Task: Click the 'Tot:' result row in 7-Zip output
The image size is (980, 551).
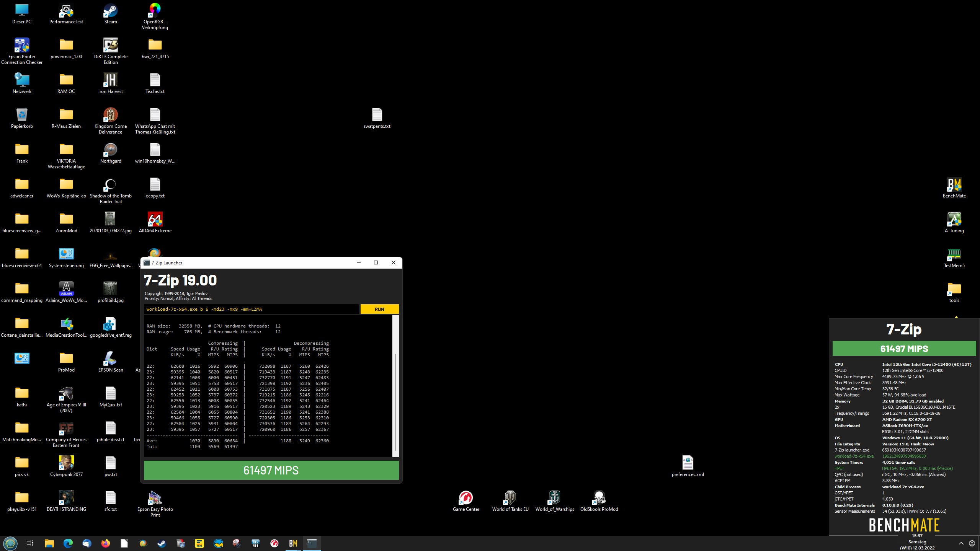Action: 192,447
